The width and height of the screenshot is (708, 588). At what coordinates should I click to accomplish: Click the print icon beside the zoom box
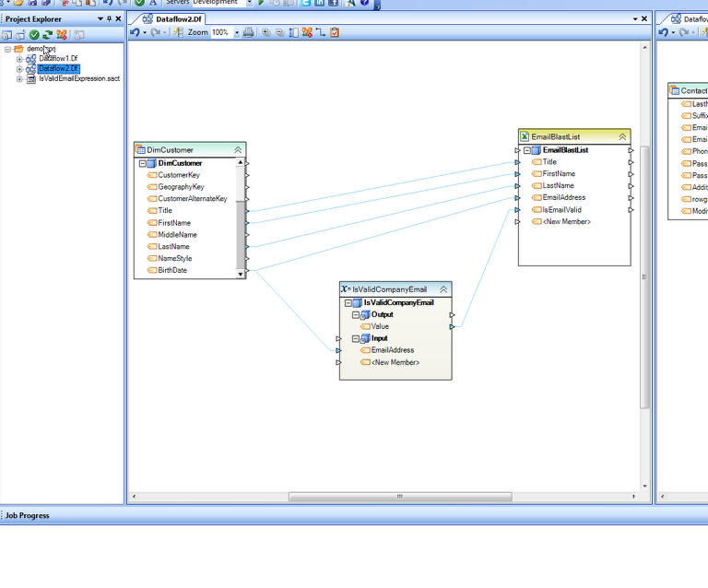click(x=249, y=32)
